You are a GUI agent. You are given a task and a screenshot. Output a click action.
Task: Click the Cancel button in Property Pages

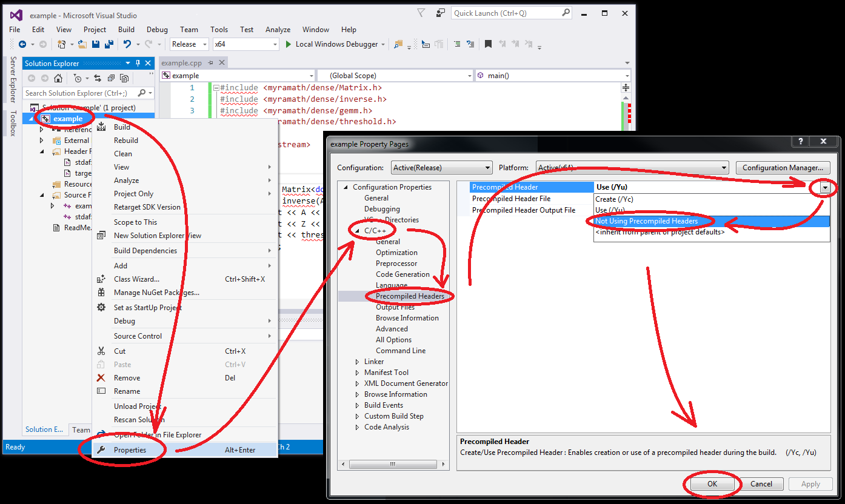tap(761, 483)
